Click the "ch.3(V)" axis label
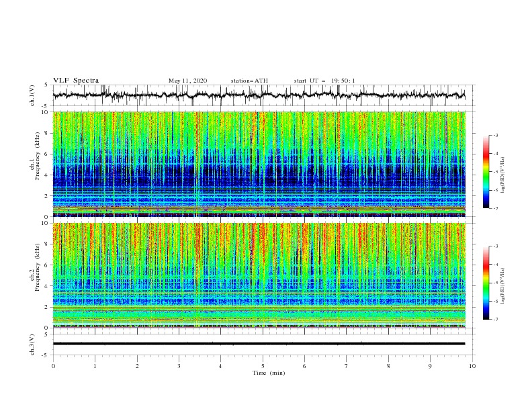The width and height of the screenshot is (532, 411). click(32, 345)
